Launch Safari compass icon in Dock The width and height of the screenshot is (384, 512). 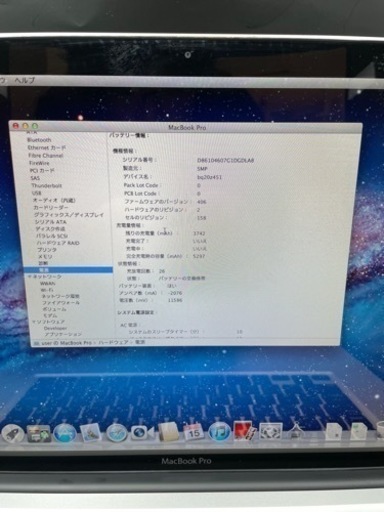click(x=116, y=433)
